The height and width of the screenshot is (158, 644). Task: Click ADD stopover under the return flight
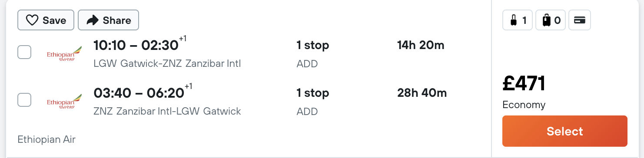pos(307,112)
